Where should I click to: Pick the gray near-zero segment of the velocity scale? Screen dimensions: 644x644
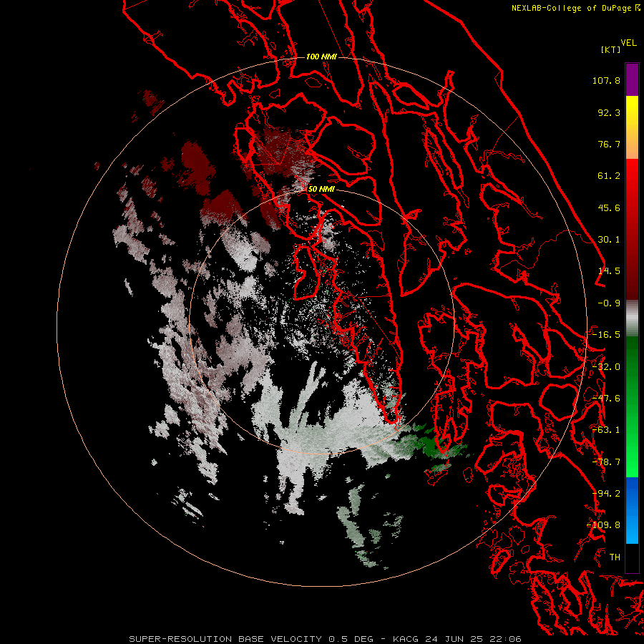632,318
